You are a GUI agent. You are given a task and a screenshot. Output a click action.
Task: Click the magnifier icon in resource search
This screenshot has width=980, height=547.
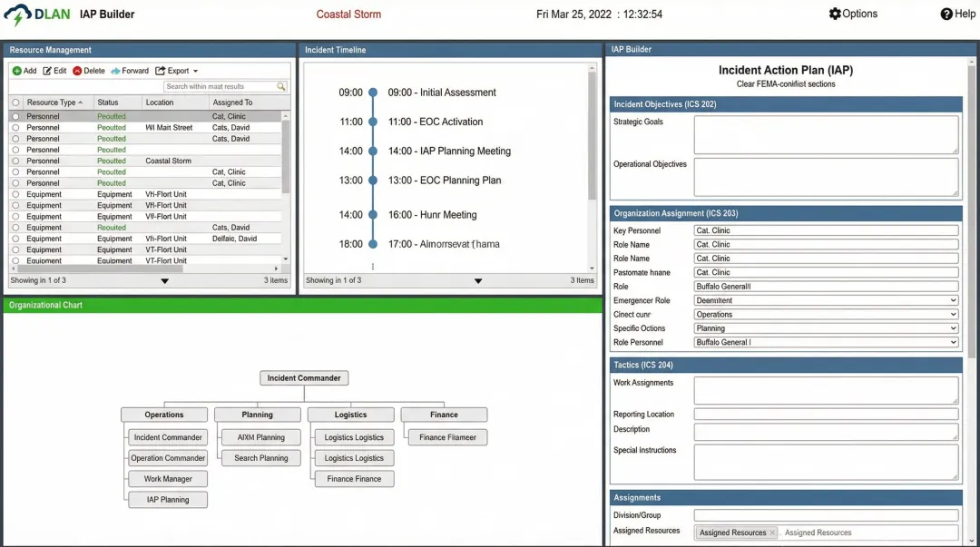[x=281, y=87]
